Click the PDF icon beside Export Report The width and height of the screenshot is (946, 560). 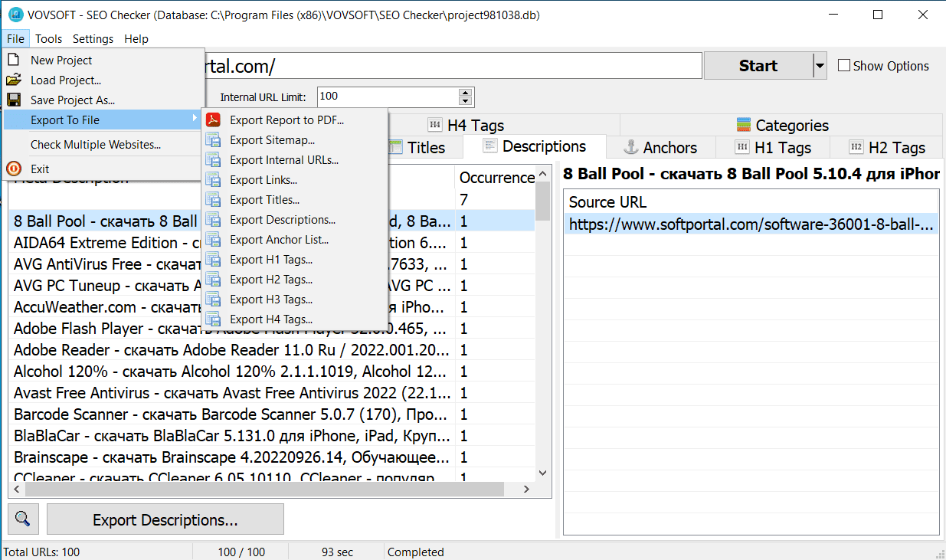click(x=214, y=120)
